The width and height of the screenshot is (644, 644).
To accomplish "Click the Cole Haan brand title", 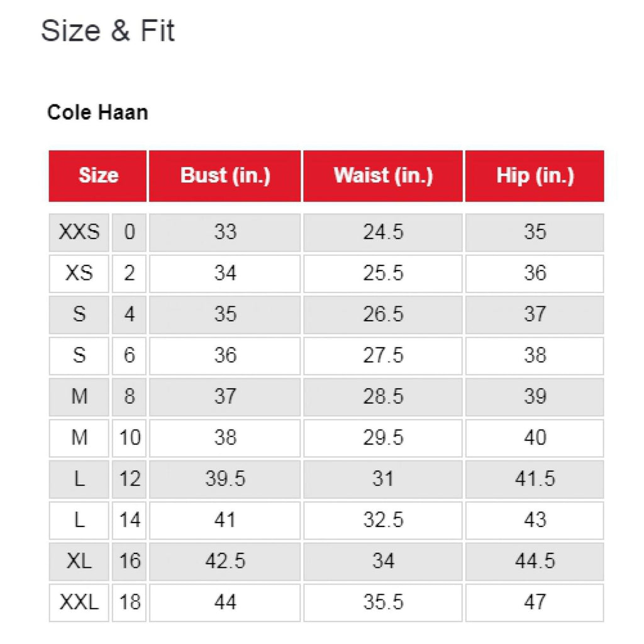I will 97,113.
